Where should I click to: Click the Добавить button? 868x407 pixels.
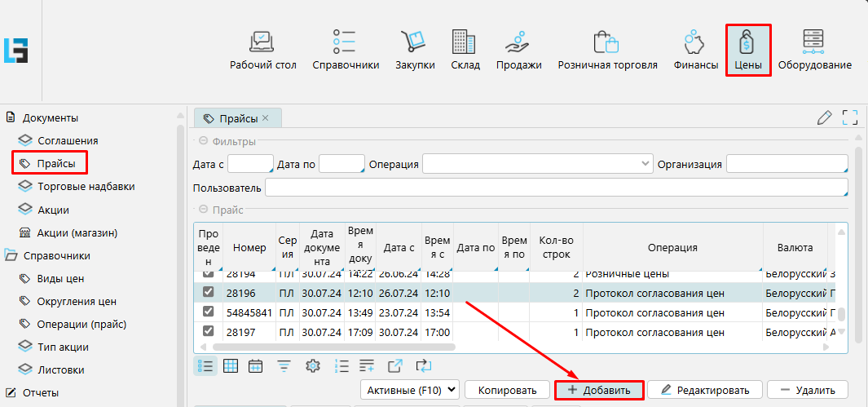(599, 390)
